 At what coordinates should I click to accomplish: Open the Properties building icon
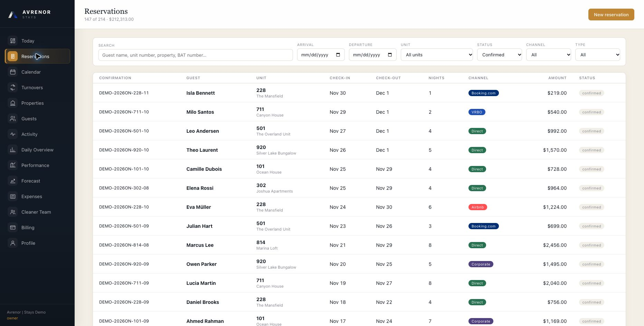click(x=13, y=103)
